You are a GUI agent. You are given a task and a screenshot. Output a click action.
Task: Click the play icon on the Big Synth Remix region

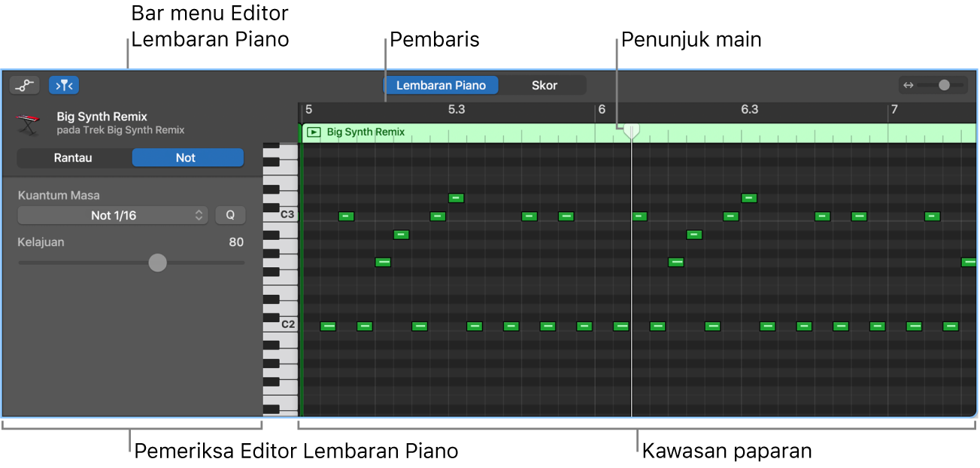(x=313, y=131)
